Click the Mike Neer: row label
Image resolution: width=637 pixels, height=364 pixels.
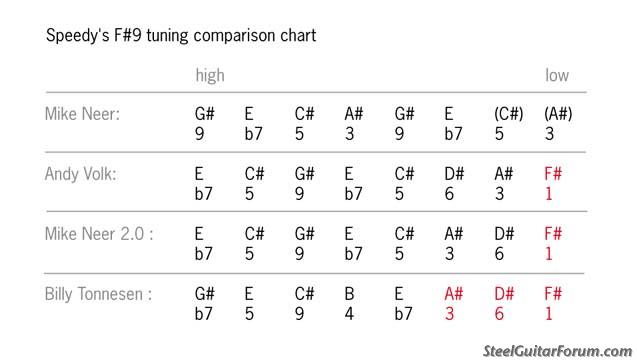(82, 114)
